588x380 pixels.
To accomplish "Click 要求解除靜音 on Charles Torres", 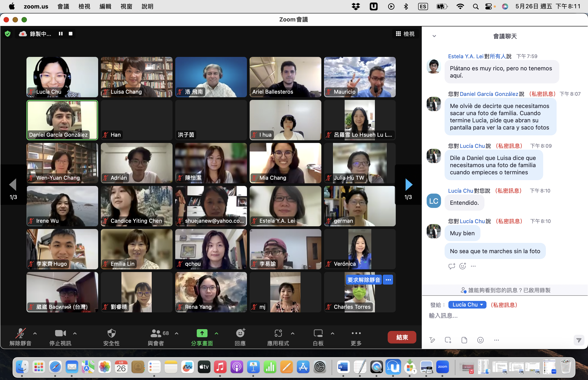I will click(364, 280).
